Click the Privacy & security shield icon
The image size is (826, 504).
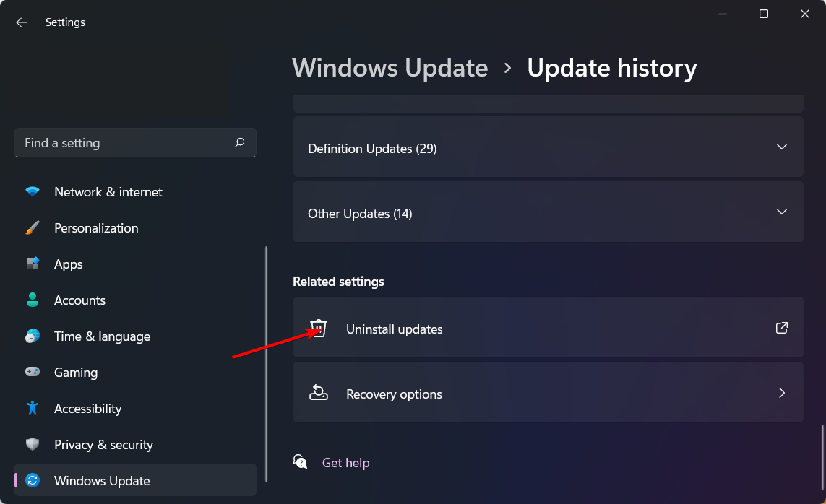33,444
